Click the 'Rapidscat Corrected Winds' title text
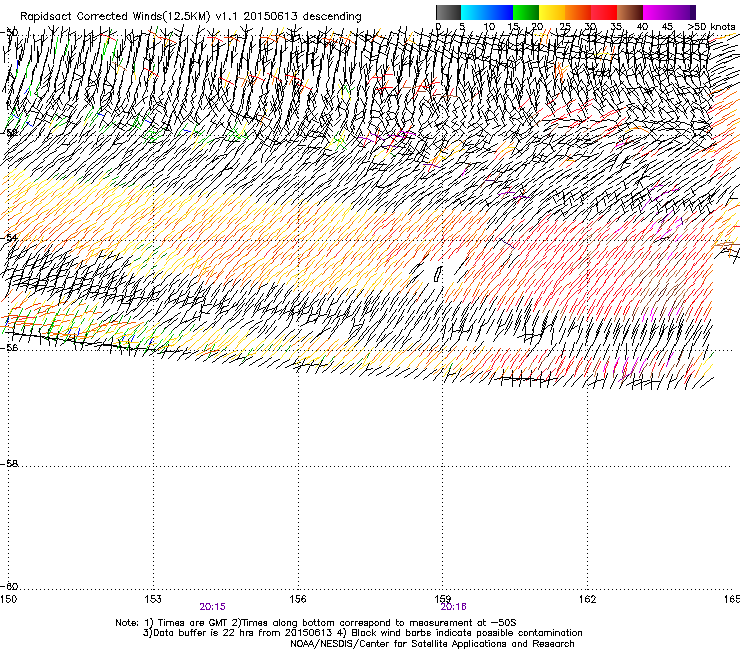740x650 pixels. tap(91, 17)
